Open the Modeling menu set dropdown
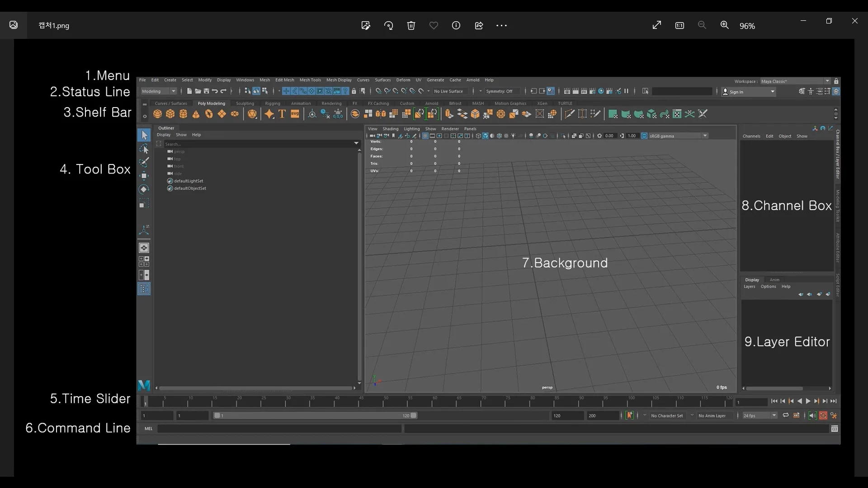 (158, 91)
